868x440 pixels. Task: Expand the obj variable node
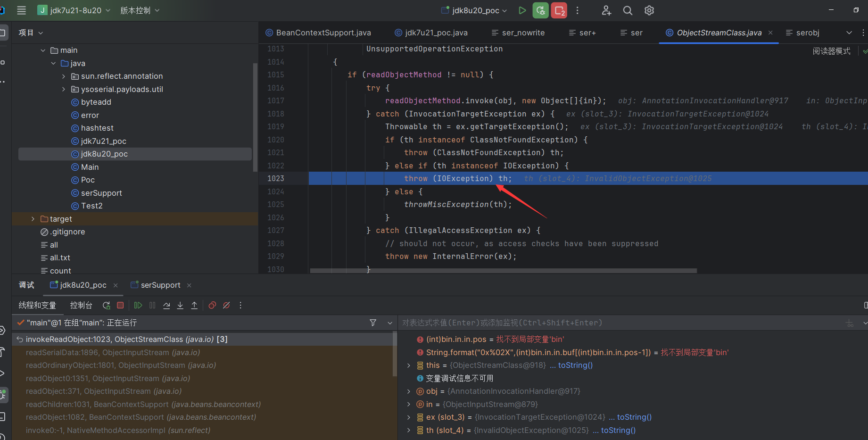(408, 391)
